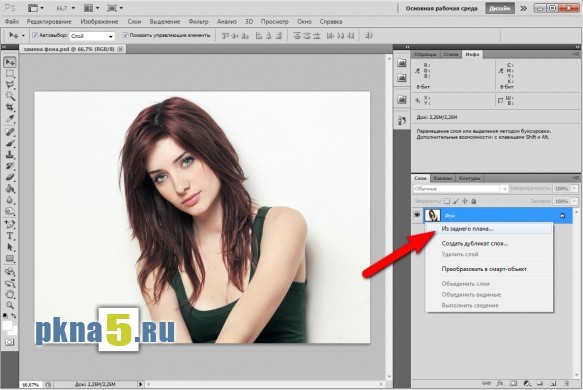
Task: Select the Horizontal Type tool
Action: (x=10, y=236)
